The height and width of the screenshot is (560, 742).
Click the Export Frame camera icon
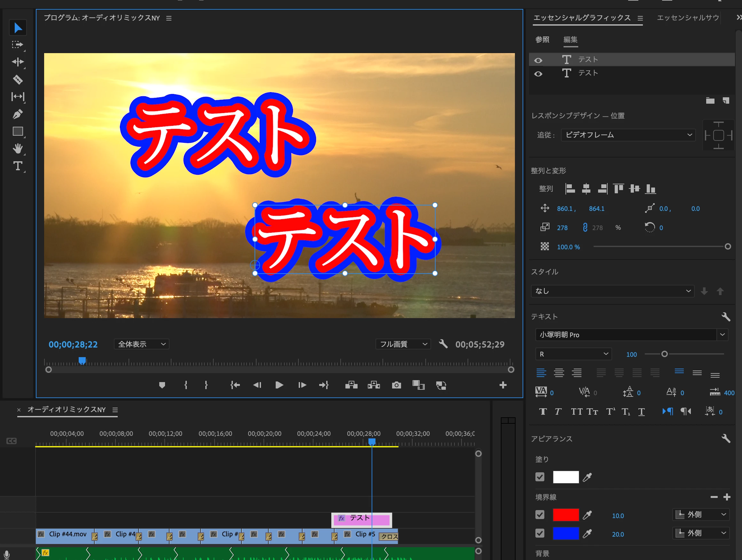(x=396, y=385)
